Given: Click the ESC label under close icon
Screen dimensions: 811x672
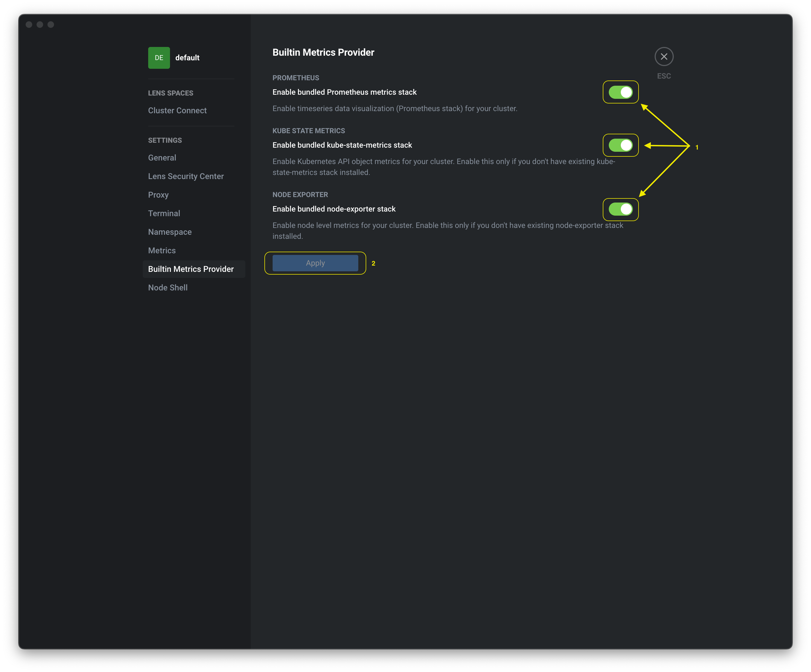Looking at the screenshot, I should (x=664, y=76).
